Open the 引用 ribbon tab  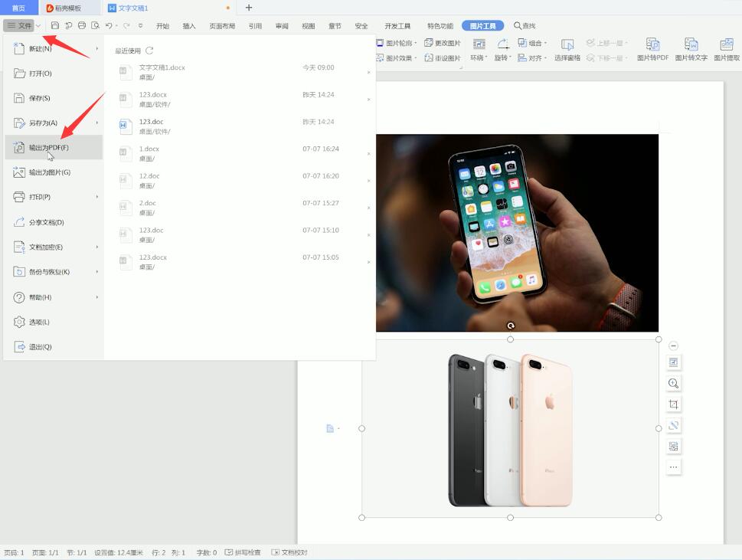[x=255, y=26]
